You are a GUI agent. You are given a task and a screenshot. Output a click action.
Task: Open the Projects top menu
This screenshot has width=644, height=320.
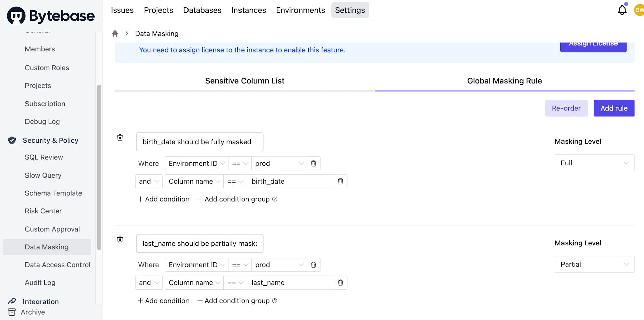158,10
